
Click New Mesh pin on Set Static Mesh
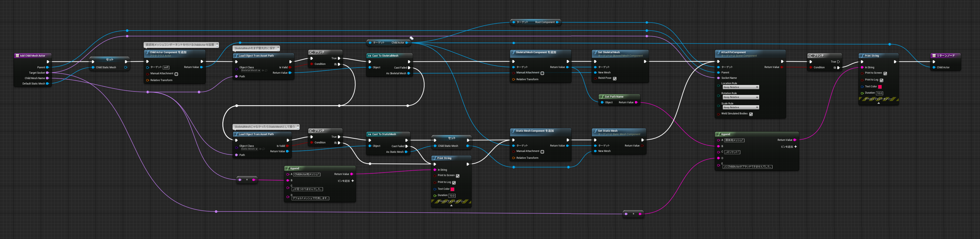tap(595, 151)
